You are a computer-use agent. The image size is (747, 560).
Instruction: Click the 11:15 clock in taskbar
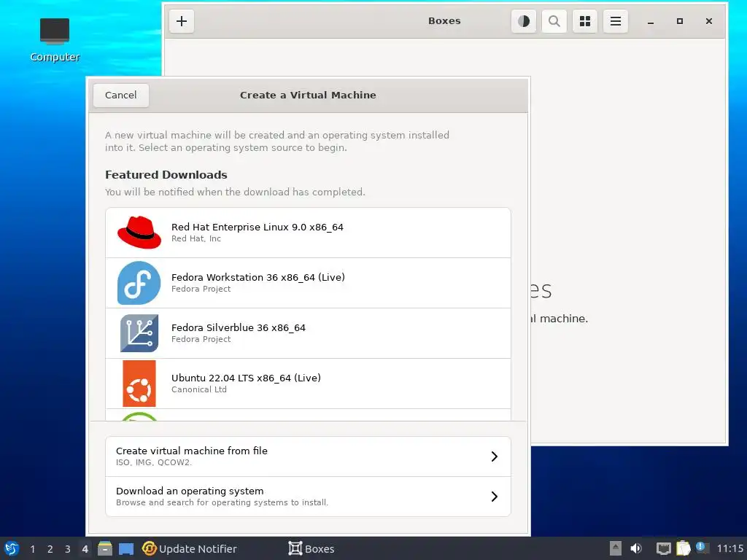pyautogui.click(x=729, y=549)
